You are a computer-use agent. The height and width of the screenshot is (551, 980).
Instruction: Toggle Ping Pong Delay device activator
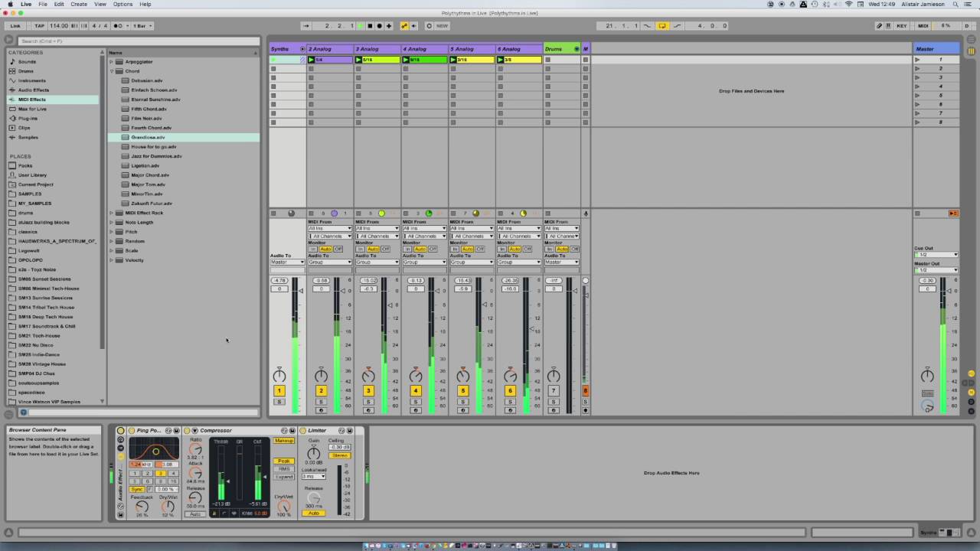(132, 430)
